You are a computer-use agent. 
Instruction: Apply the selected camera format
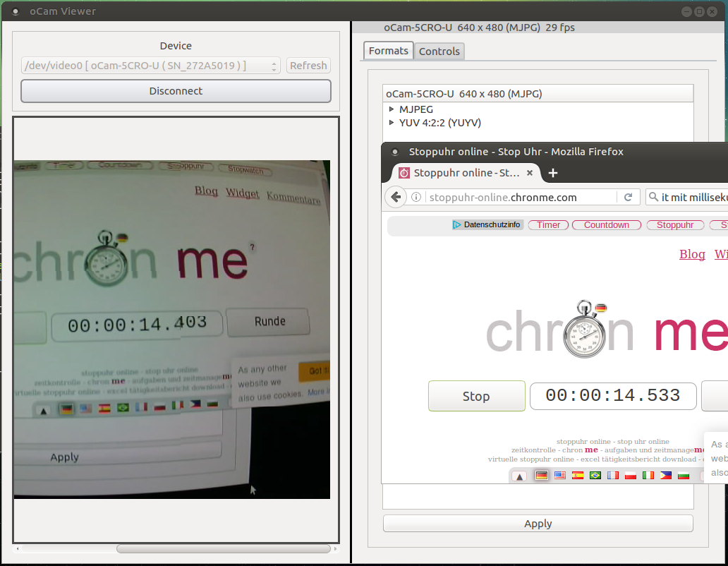(x=538, y=523)
